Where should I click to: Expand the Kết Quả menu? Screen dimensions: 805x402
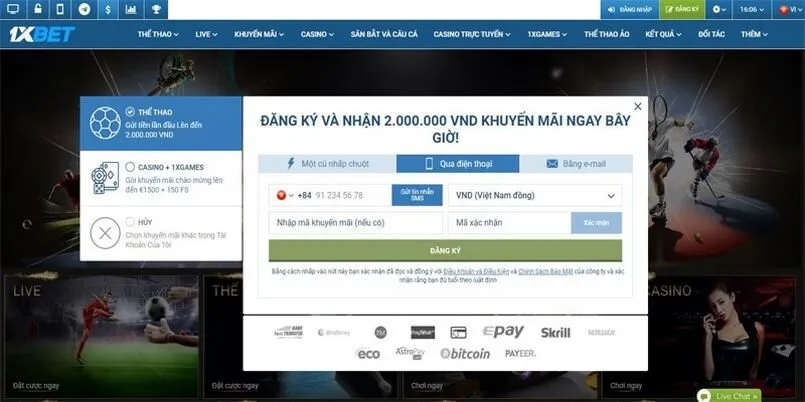(663, 34)
